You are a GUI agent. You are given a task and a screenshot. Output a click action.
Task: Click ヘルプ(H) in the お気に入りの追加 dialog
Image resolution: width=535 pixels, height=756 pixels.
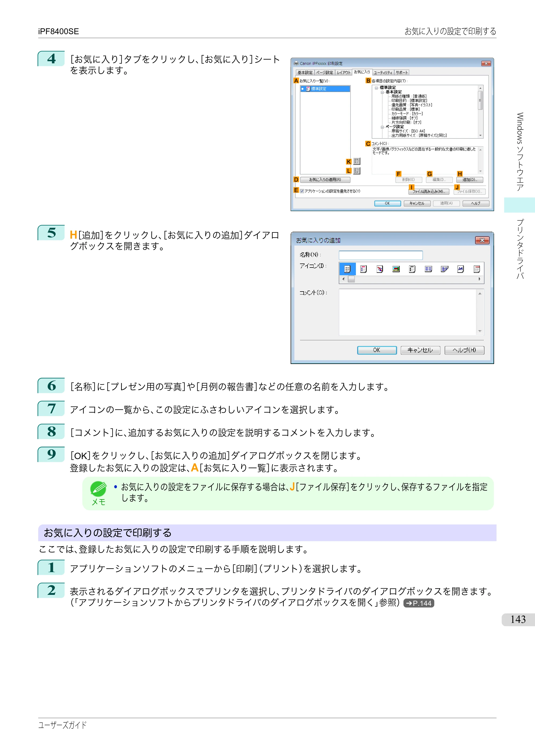464,350
